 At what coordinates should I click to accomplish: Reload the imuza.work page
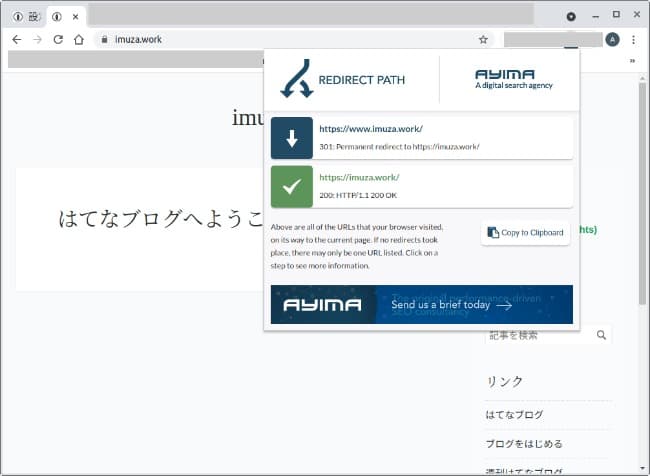point(58,39)
